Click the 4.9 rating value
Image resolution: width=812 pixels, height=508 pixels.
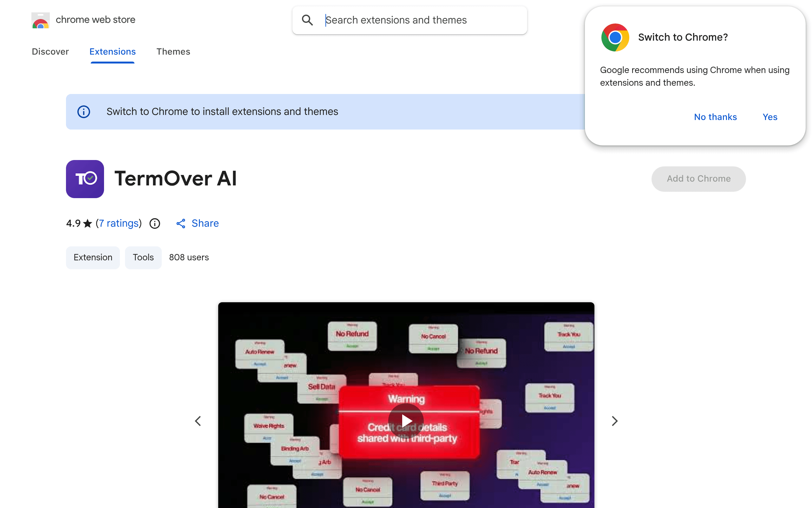pos(74,224)
